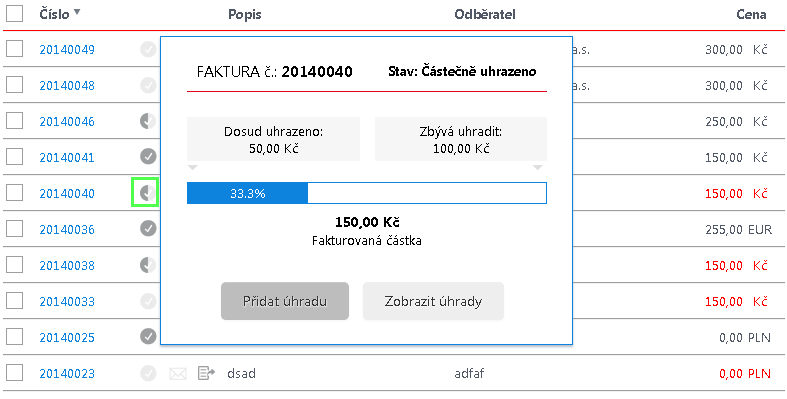The width and height of the screenshot is (787, 399).
Task: Click highlighted partial-payment icon for invoice 20140040
Action: (x=145, y=193)
